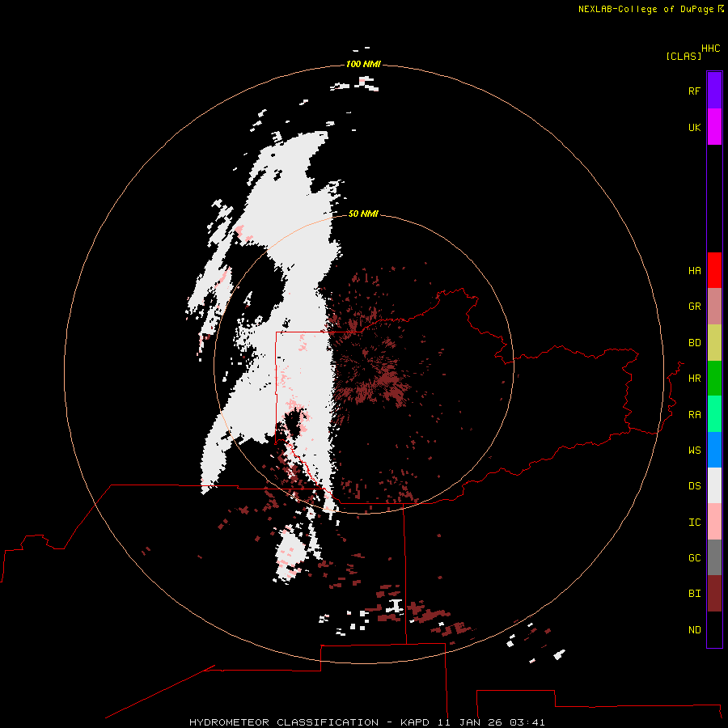728x728 pixels.
Task: Click the ND legend label
Action: [694, 630]
